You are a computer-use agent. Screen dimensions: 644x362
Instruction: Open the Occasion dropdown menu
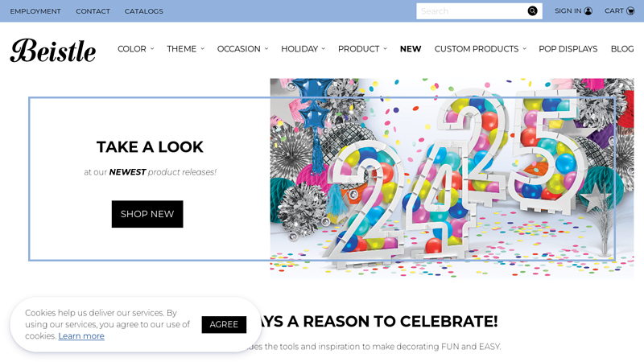click(x=243, y=49)
